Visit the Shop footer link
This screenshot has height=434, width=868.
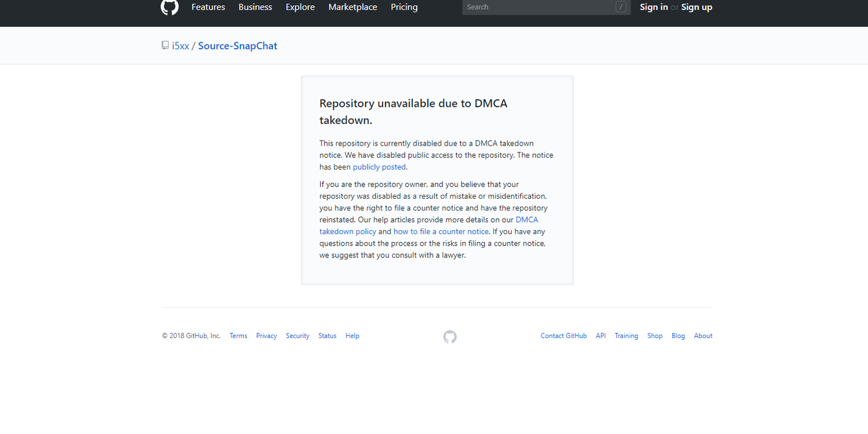[655, 336]
